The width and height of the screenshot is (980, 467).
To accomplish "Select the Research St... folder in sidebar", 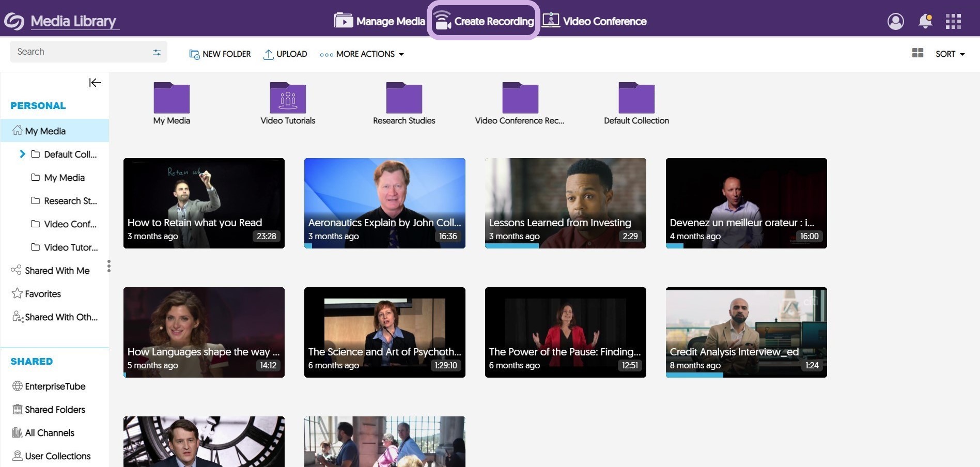I will pyautogui.click(x=64, y=200).
